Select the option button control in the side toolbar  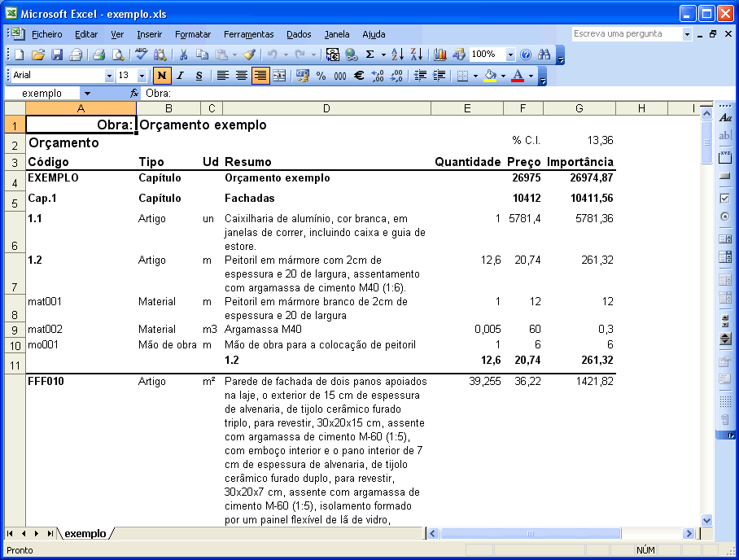point(725,217)
